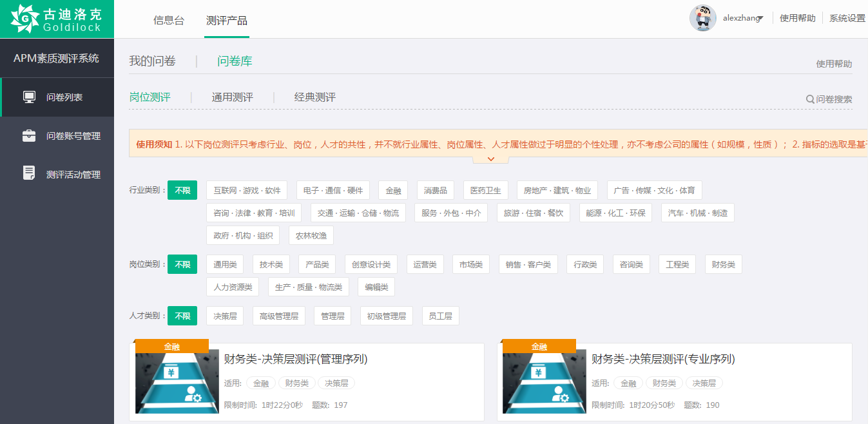The image size is (868, 424).
Task: Open 使用帮助 in the top bar
Action: coord(797,18)
